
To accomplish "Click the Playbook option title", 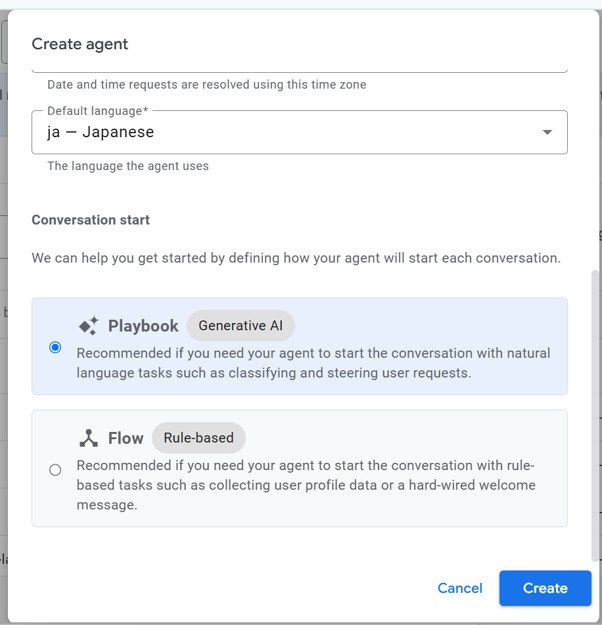I will [143, 326].
